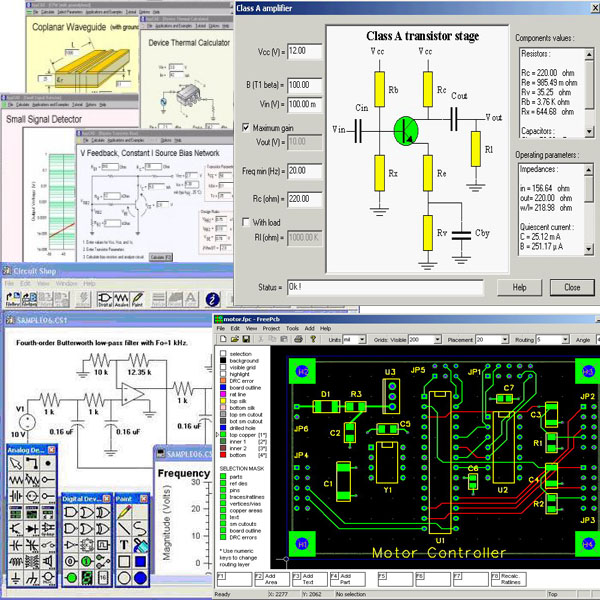The height and width of the screenshot is (600, 600).
Task: Click the blue info icon in Circuit Shop
Action: coord(211,298)
